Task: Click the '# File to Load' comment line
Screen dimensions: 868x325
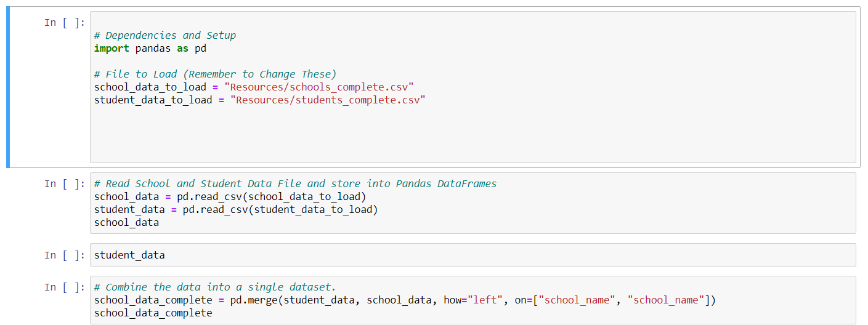Action: 216,74
